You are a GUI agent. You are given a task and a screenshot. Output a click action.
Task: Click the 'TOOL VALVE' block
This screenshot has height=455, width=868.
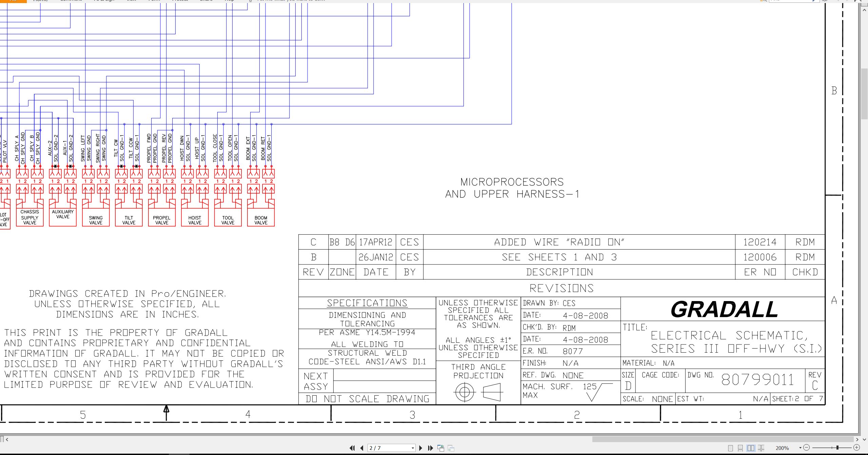pos(228,217)
